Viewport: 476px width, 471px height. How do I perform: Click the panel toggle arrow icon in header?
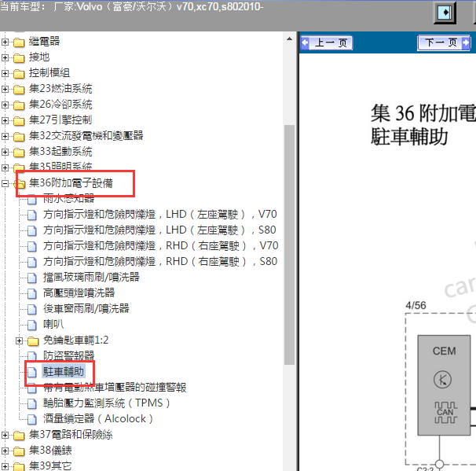(x=445, y=13)
